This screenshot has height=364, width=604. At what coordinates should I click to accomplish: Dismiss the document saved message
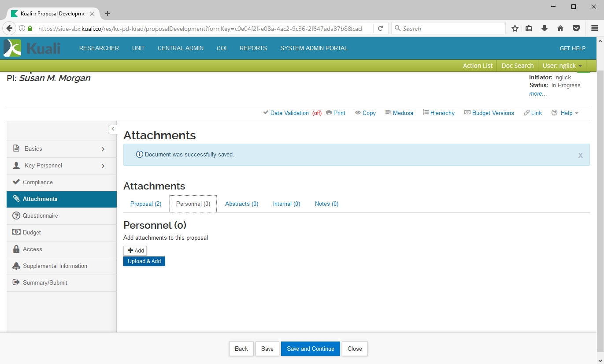(580, 155)
